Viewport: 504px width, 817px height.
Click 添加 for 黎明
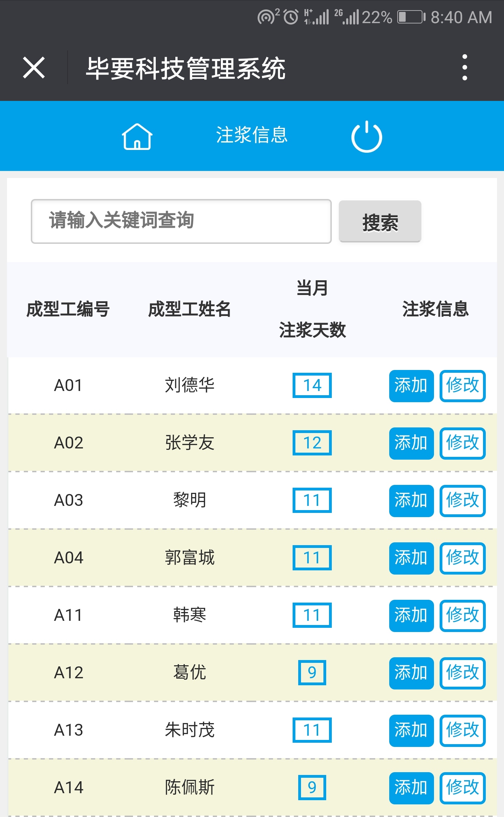[411, 501]
